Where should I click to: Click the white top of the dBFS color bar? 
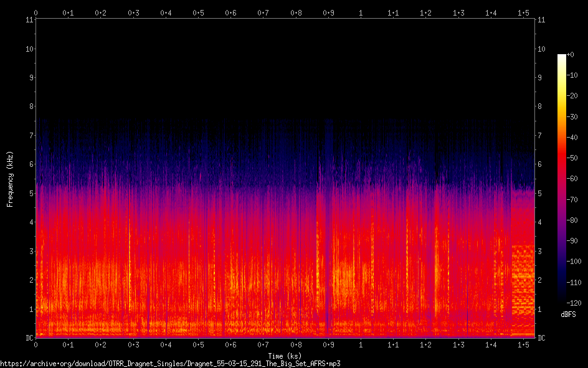coord(562,57)
